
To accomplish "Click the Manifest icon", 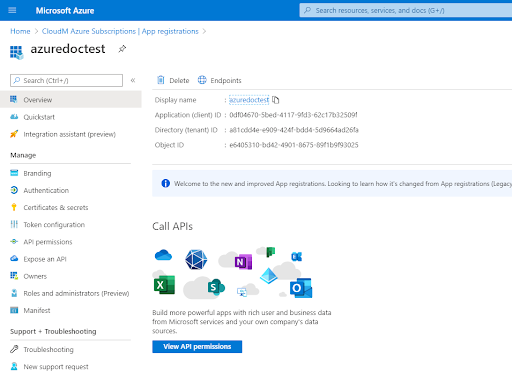I will tap(14, 310).
